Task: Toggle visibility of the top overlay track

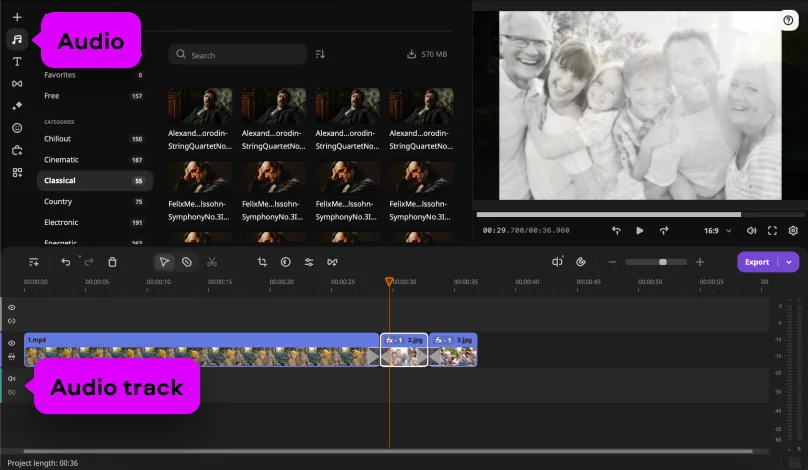Action: 12,308
